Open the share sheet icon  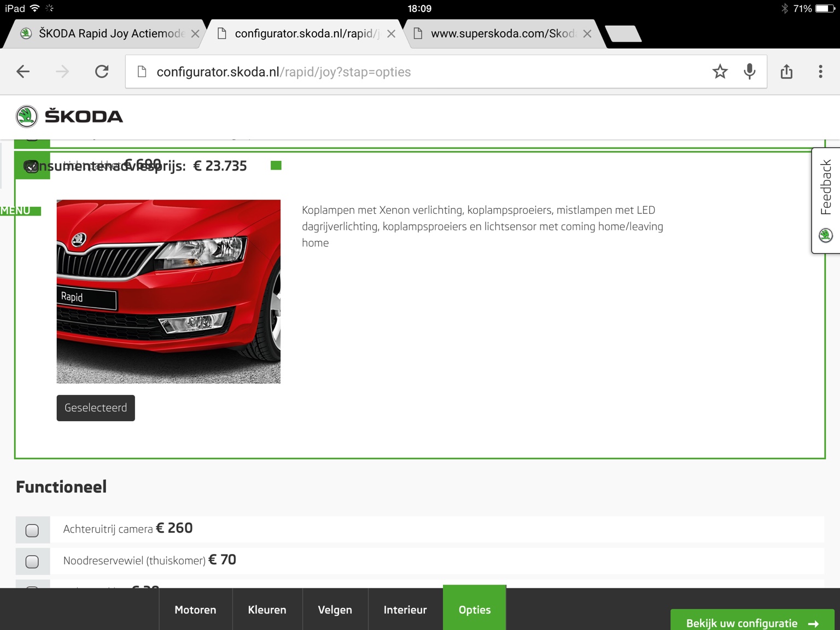(x=786, y=72)
